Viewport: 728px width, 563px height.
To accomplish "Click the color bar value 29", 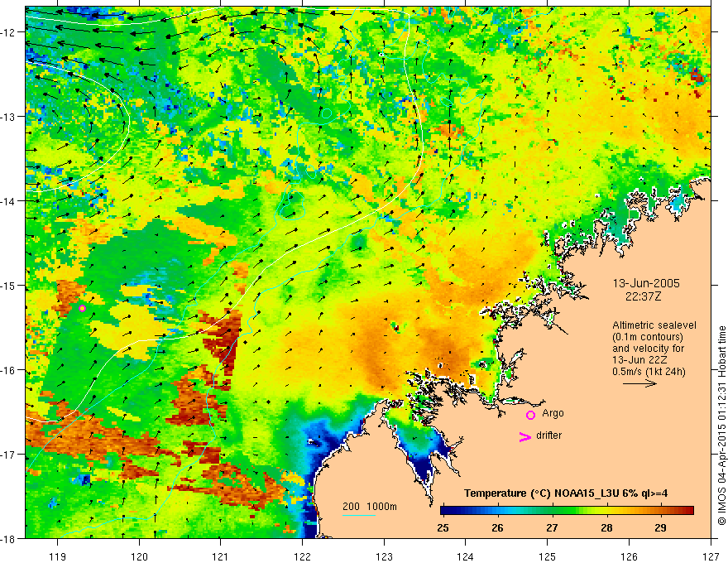I will click(x=660, y=527).
